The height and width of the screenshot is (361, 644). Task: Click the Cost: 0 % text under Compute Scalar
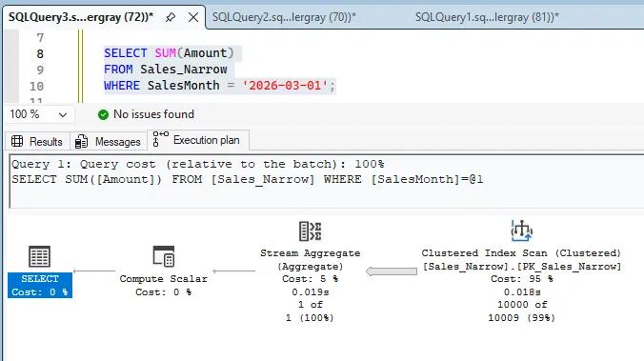[164, 292]
